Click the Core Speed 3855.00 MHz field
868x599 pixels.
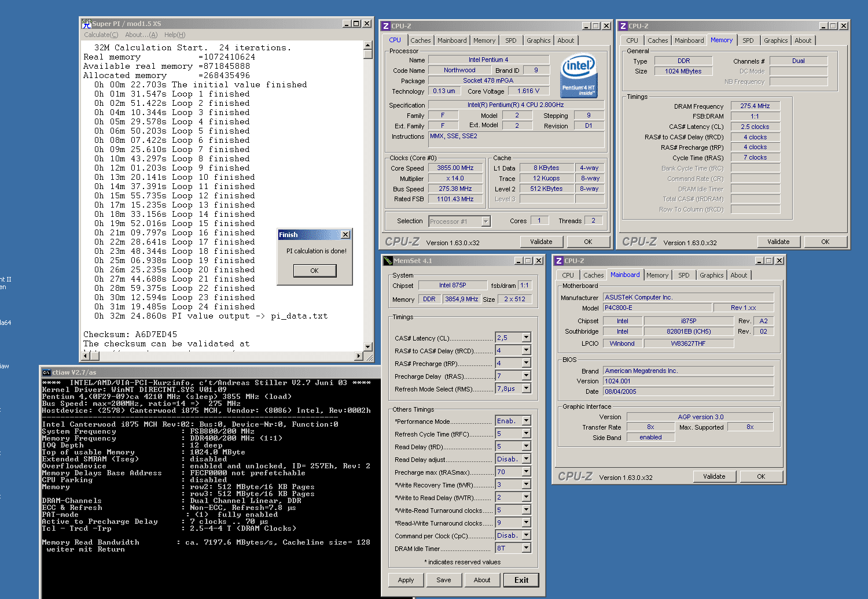tap(455, 168)
